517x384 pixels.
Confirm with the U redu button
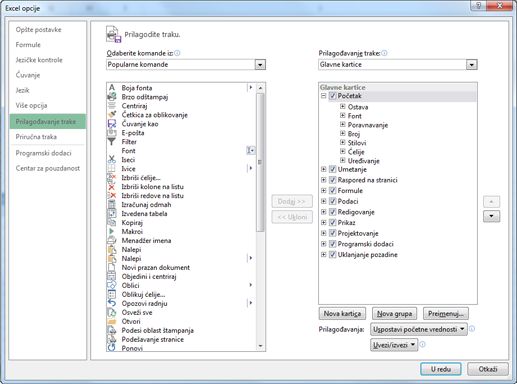[441, 369]
